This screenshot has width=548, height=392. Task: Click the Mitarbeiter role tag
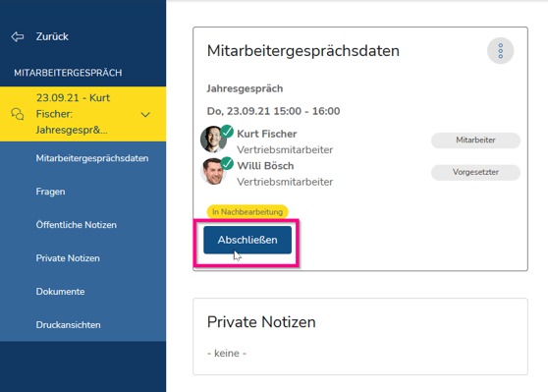coord(475,140)
